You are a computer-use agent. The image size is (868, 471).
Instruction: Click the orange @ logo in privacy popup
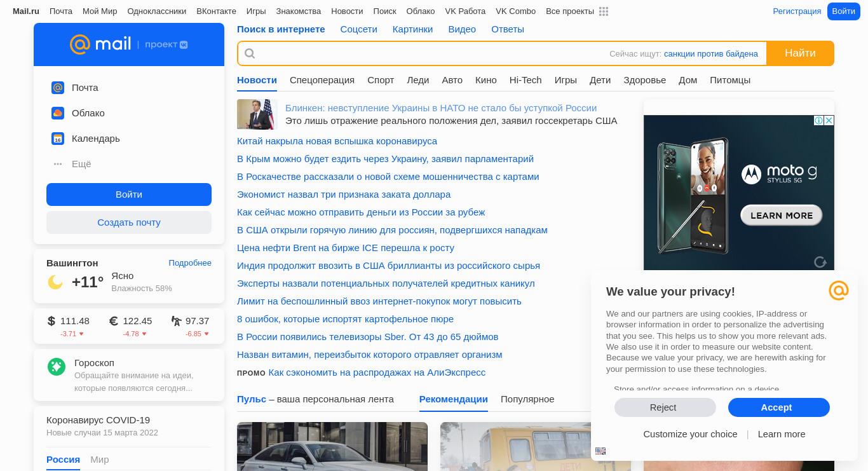point(839,290)
